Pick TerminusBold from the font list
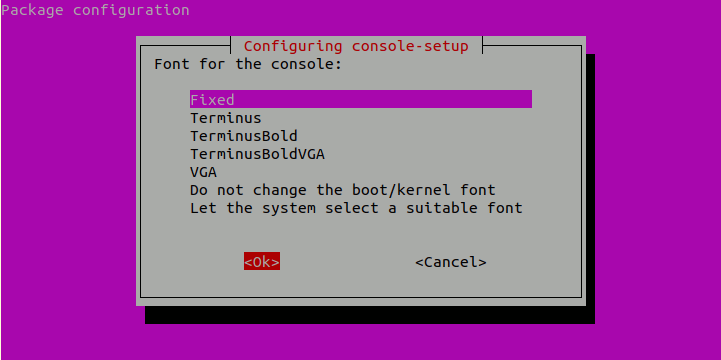Viewport: 721px width, 360px height. 243,136
